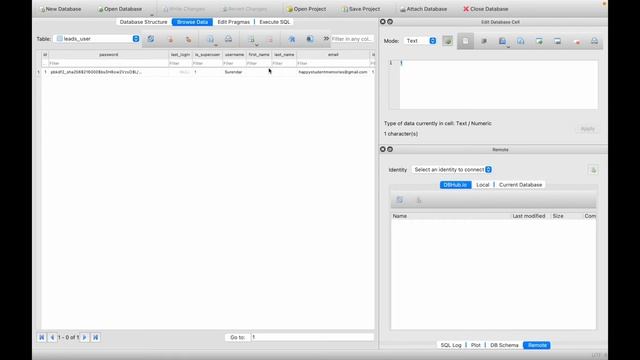This screenshot has width=640, height=360.
Task: Click the Open Project toolbar button
Action: 306,9
